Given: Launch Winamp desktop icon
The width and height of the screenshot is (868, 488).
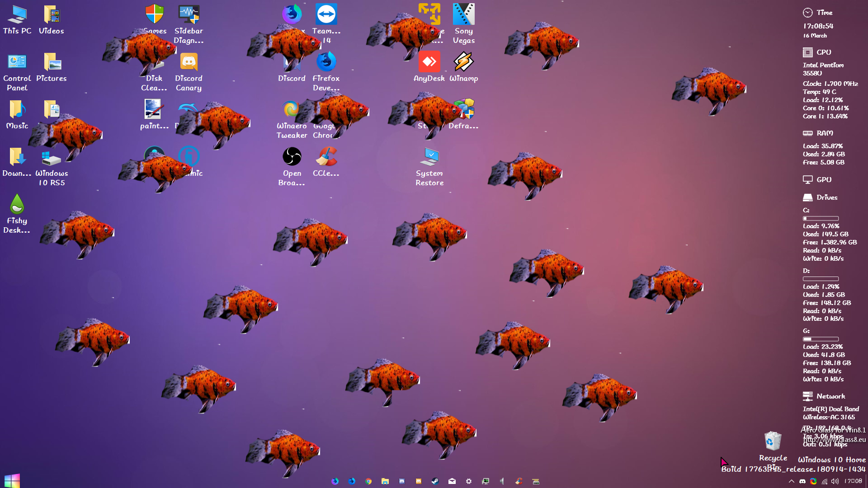Looking at the screenshot, I should [x=464, y=67].
